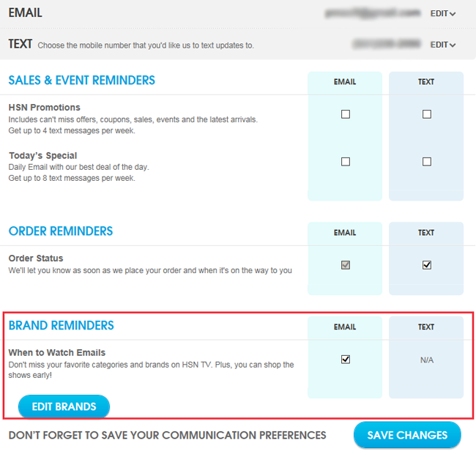476x465 pixels.
Task: Enable HSN Promotions email checkbox
Action: (346, 114)
